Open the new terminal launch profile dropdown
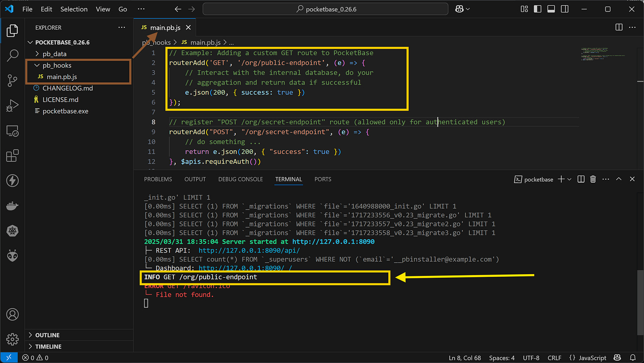The width and height of the screenshot is (644, 363). [569, 179]
